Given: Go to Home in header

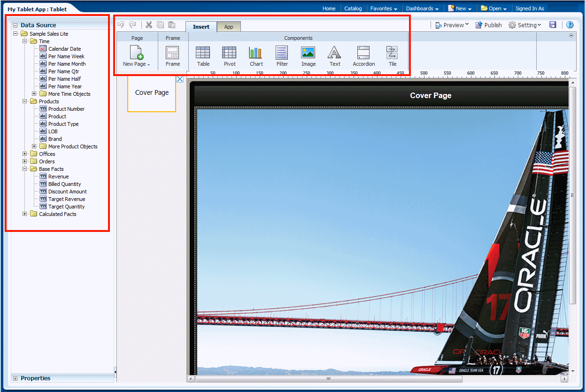Looking at the screenshot, I should coord(329,8).
